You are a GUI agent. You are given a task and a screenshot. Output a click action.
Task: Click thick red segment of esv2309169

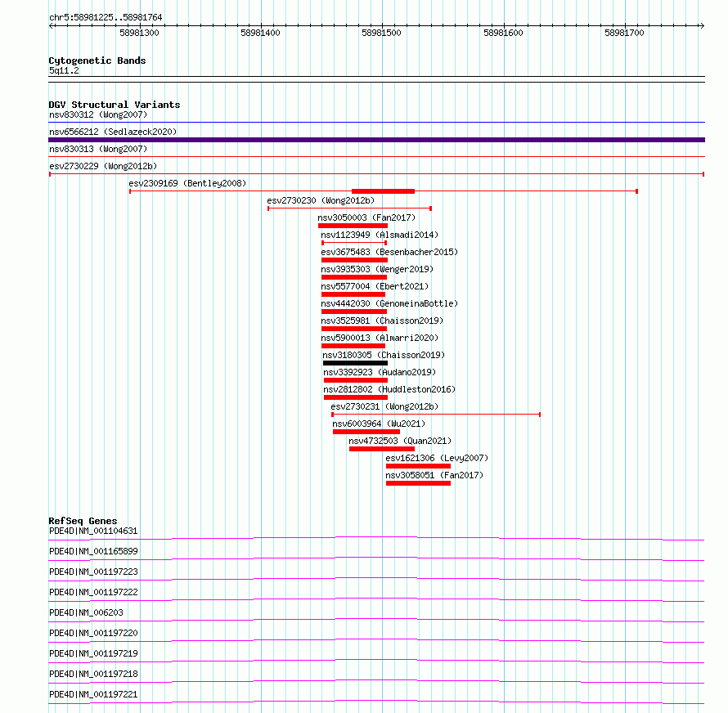click(x=383, y=191)
